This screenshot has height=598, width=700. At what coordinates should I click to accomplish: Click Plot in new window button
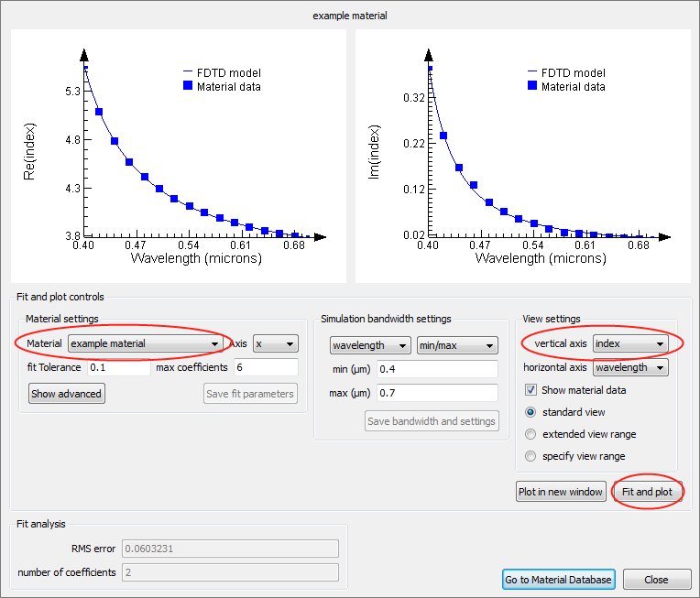[x=561, y=492]
